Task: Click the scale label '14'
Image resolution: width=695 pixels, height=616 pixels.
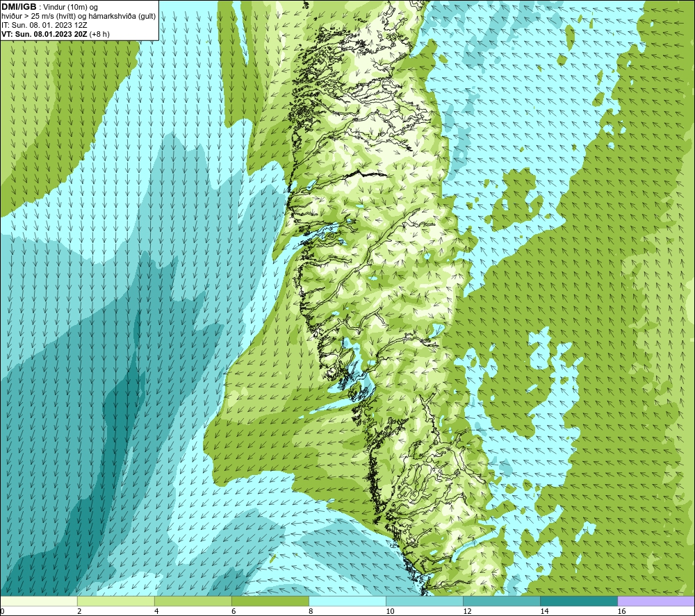Action: point(544,612)
